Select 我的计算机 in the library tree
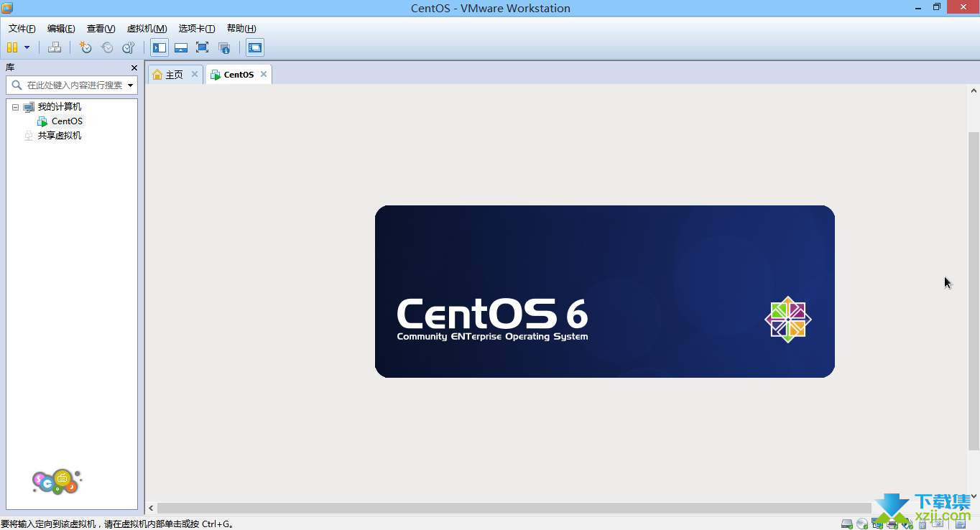The height and width of the screenshot is (530, 980). [x=60, y=106]
